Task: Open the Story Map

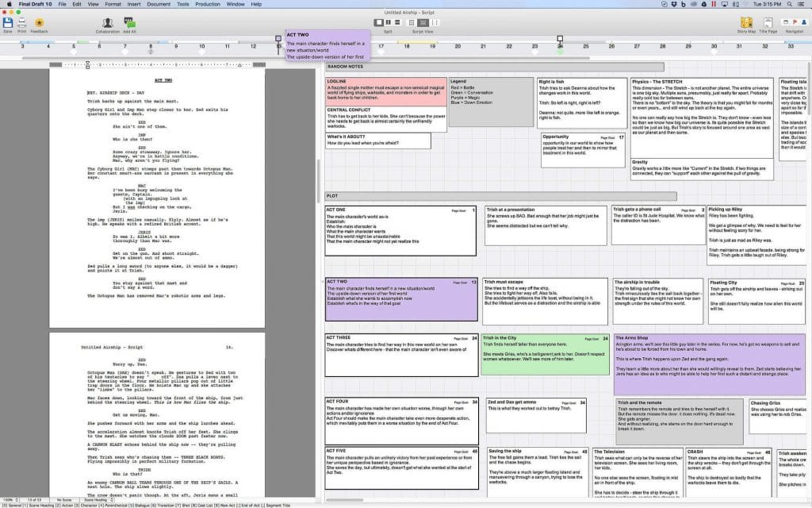Action: point(745,21)
